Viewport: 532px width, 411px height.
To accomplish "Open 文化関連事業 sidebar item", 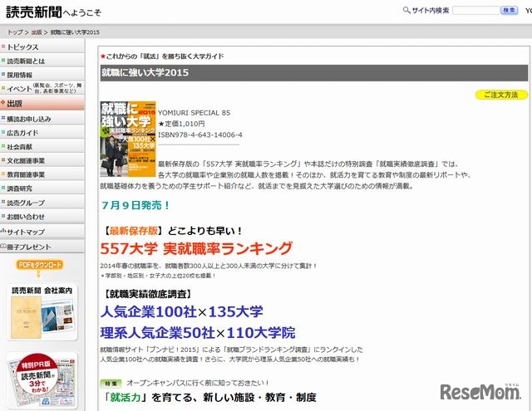I will (x=42, y=160).
